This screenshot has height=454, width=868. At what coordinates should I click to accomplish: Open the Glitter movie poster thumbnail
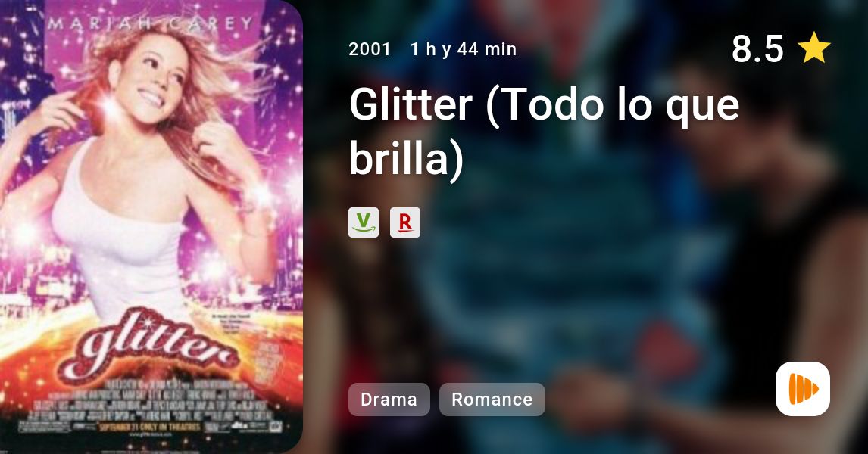pos(151,227)
